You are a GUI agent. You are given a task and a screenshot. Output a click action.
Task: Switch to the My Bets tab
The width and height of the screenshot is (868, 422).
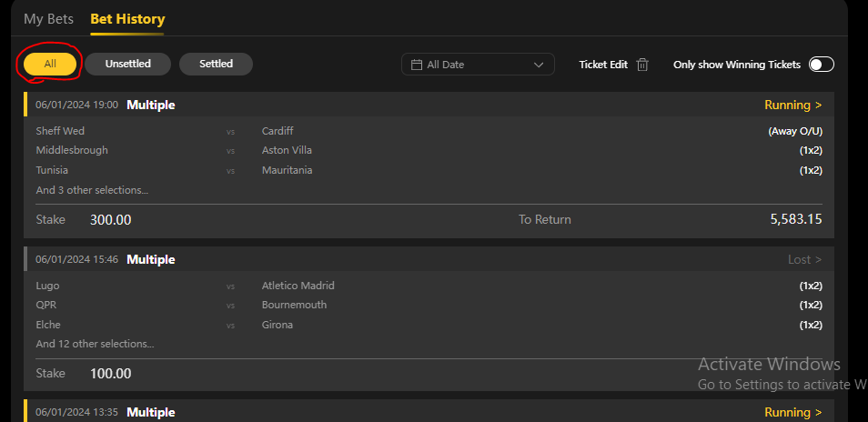pos(48,19)
